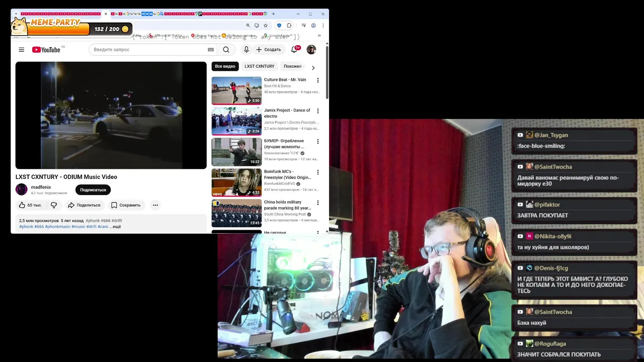Open options menu for China military parade video
This screenshot has height=362, width=644.
pyautogui.click(x=317, y=203)
